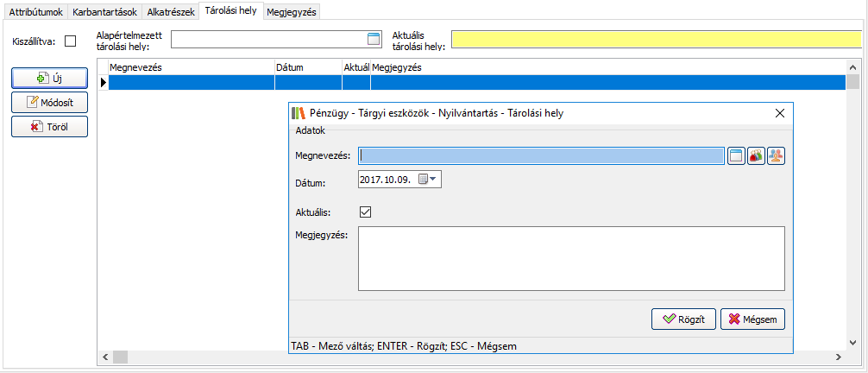Go to the Megjegyzés tab
This screenshot has width=868, height=373.
coord(292,13)
